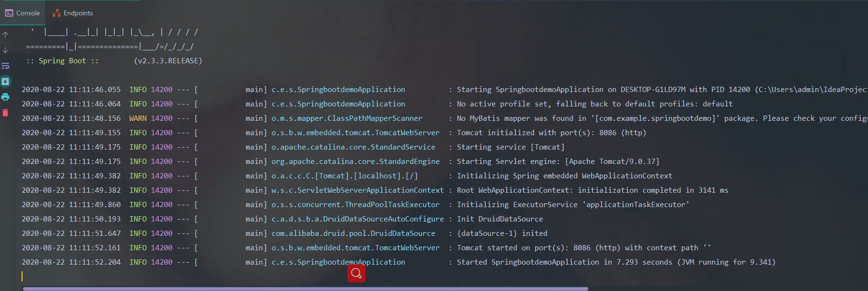Toggle scroll to end of console
The height and width of the screenshot is (291, 868).
pos(6,81)
